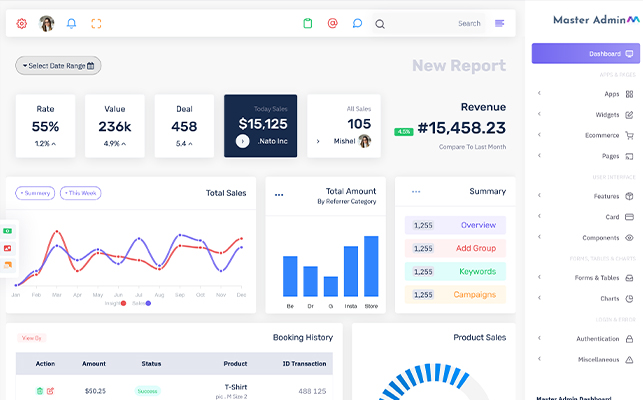
Task: Open the blue chat bubble icon
Action: click(357, 23)
